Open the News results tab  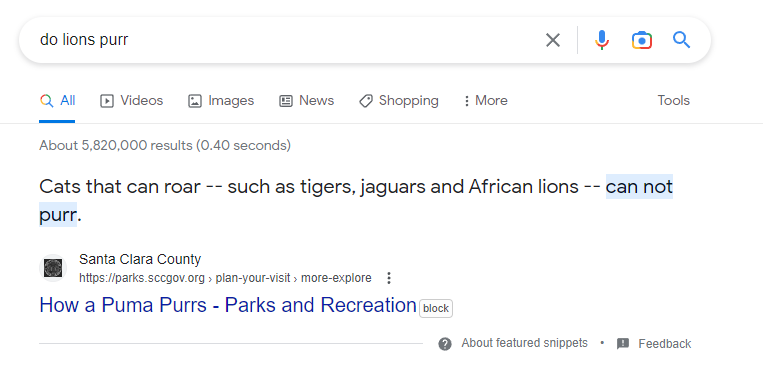[x=307, y=101]
